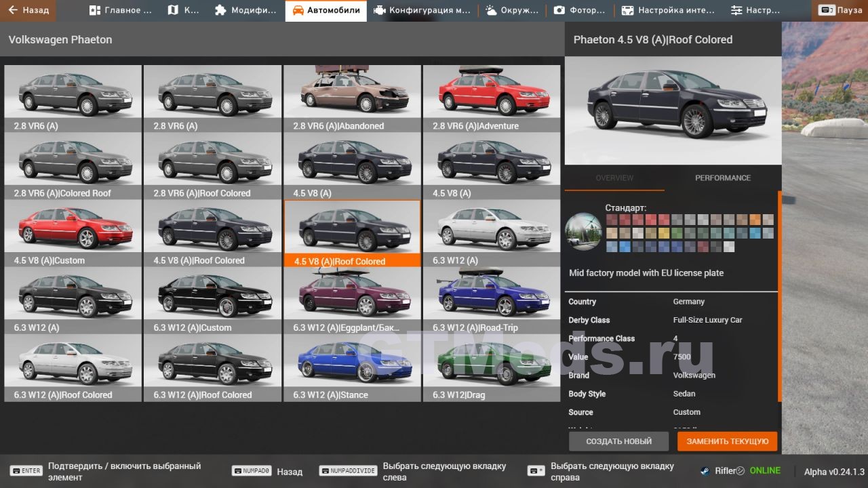Open the map tab with the folded-map icon
This screenshot has width=868, height=488.
click(183, 10)
